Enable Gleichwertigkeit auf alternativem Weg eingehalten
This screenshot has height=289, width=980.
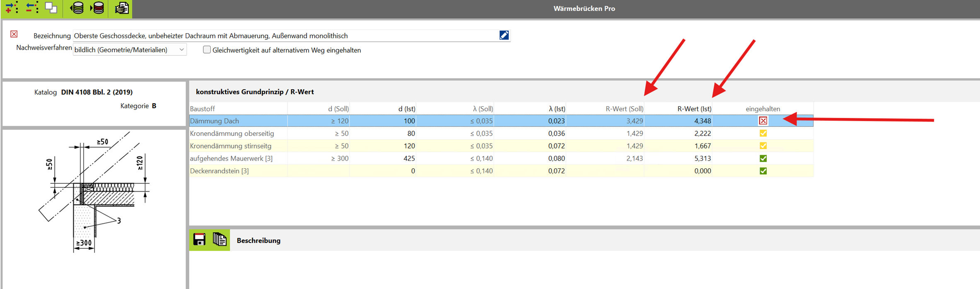click(207, 50)
